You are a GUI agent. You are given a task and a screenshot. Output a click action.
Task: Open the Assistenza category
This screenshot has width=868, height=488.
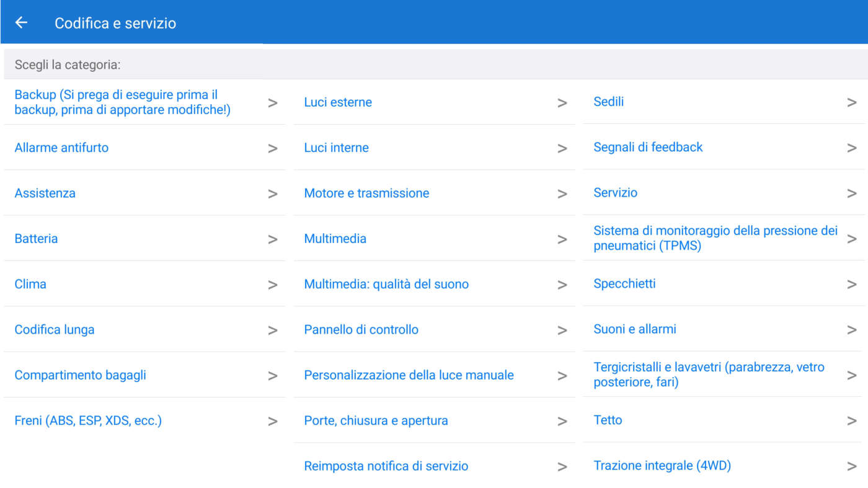tap(45, 193)
